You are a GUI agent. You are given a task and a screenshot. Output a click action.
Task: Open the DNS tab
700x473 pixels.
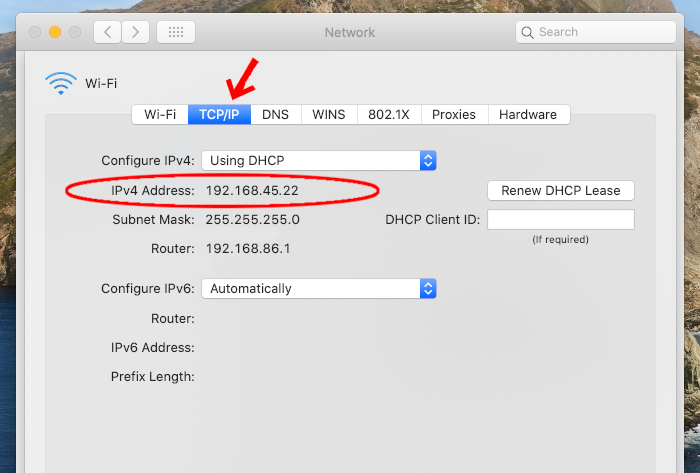275,115
